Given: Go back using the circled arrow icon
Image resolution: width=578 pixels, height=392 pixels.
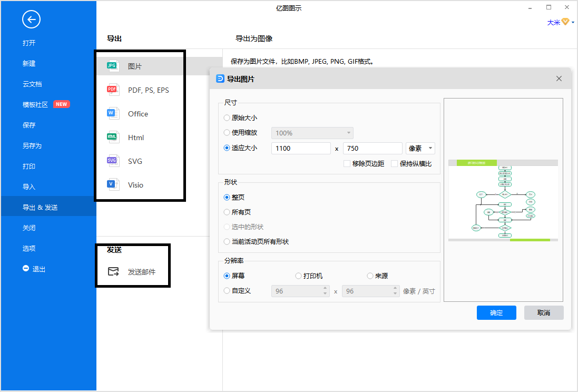Looking at the screenshot, I should click(x=31, y=19).
